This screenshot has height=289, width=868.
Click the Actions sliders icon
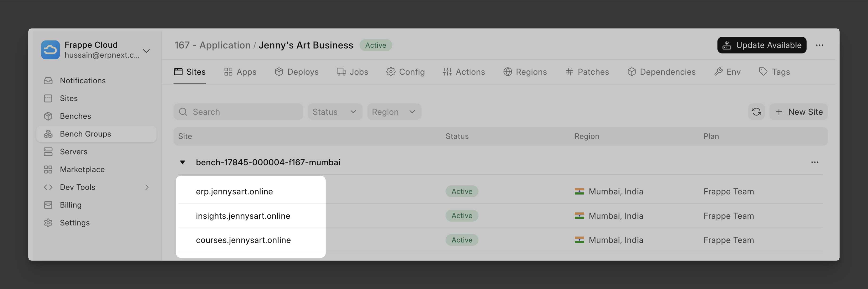(447, 72)
